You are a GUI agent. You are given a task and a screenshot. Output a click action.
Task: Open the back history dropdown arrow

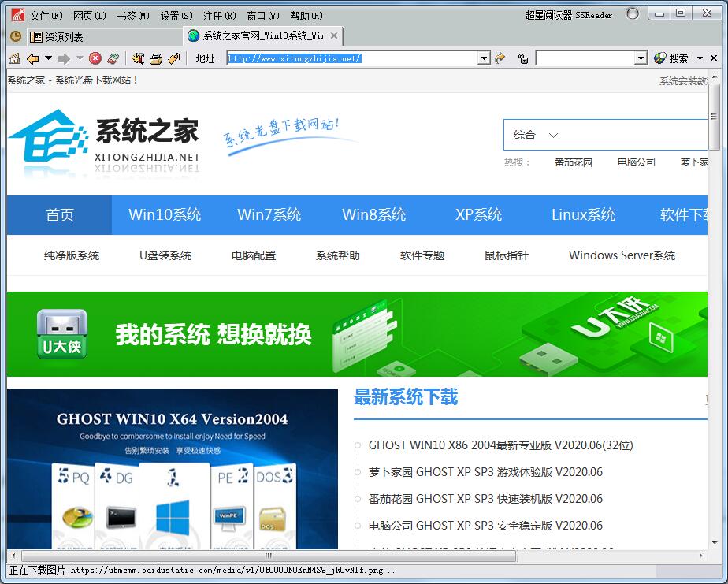(48, 58)
